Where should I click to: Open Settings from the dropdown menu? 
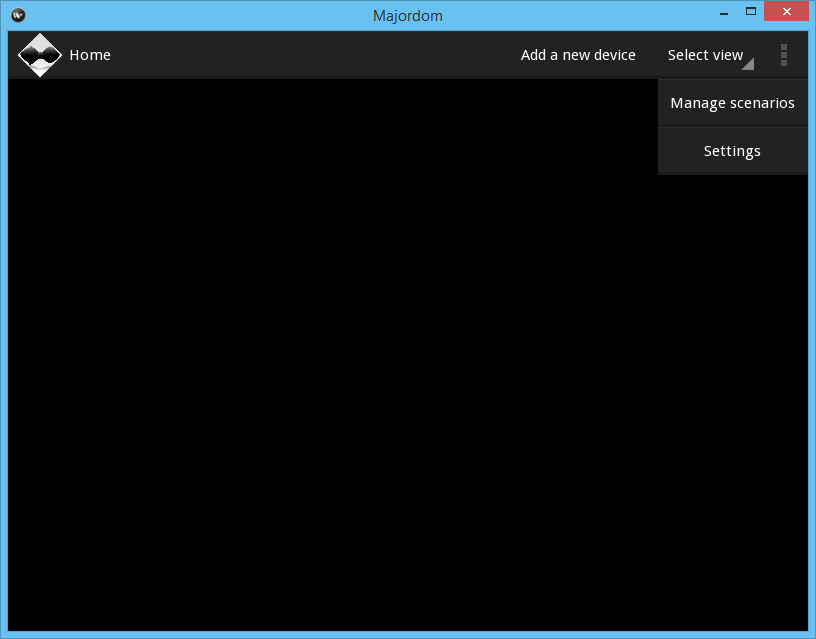(x=732, y=150)
